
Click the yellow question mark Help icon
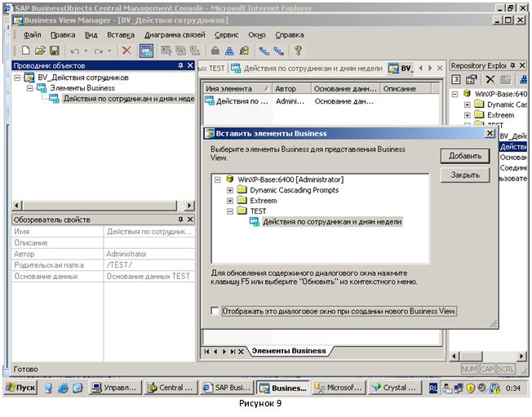click(x=298, y=51)
